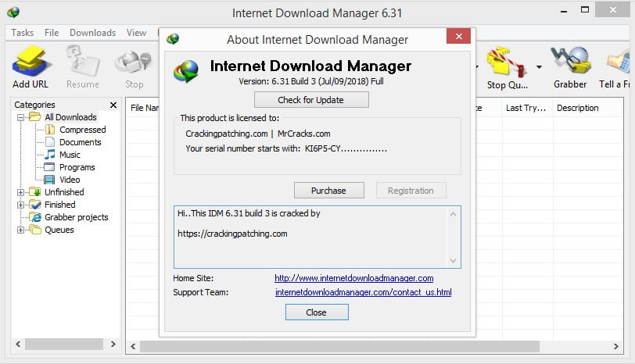The image size is (635, 364).
Task: Select the Music category
Action: point(70,155)
